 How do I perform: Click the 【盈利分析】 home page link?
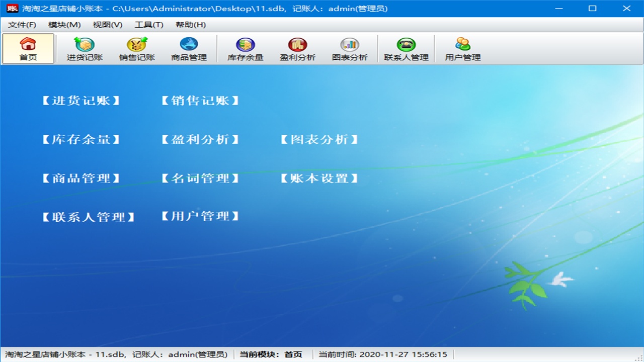point(200,139)
